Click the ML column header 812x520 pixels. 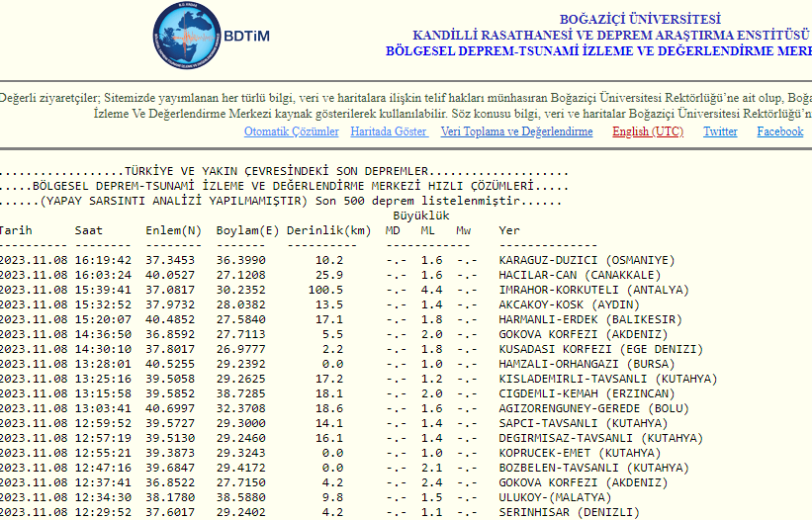click(x=427, y=230)
